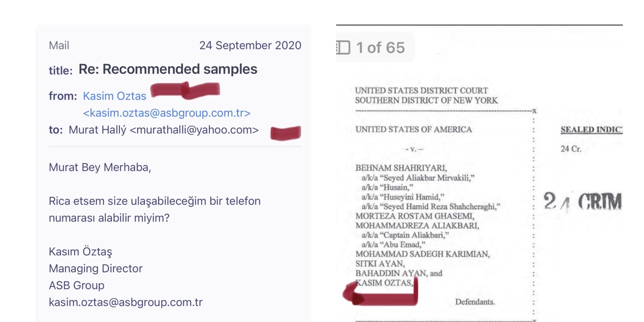Image resolution: width=644 pixels, height=322 pixels.
Task: Click the date 24 September 2020
Action: [x=250, y=46]
